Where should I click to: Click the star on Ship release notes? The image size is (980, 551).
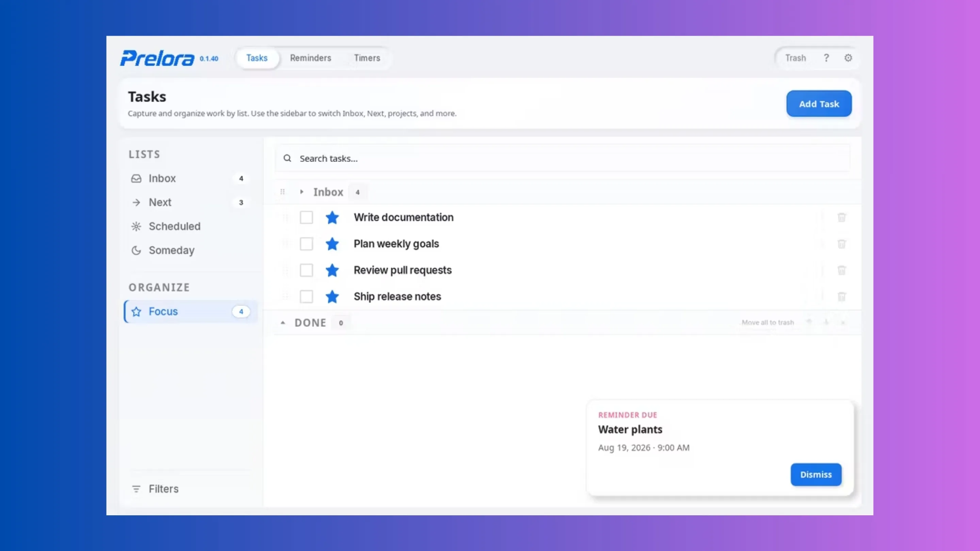pos(332,297)
